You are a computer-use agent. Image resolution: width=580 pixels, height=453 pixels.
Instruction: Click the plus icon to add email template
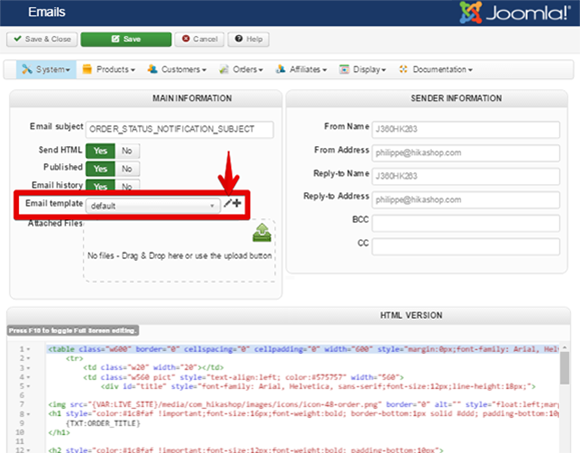[x=237, y=203]
